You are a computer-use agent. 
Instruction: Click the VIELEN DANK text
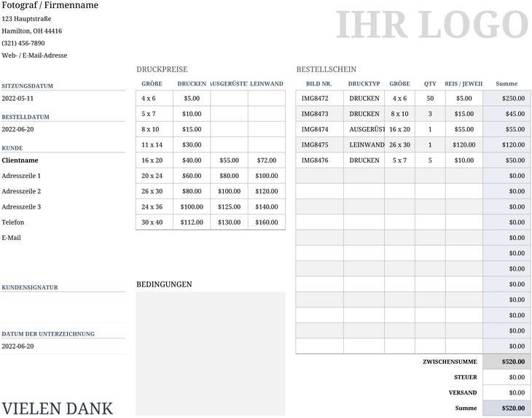(58, 409)
